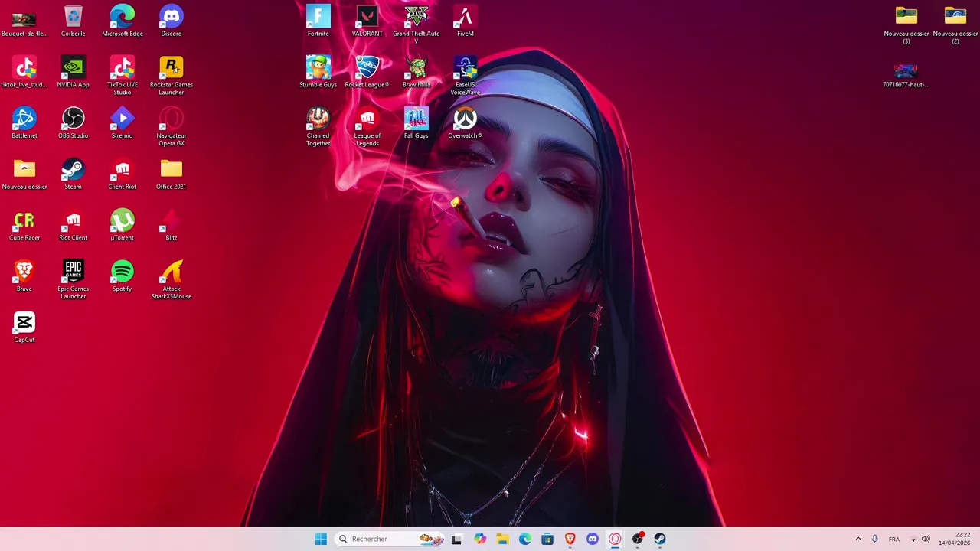
Task: Select the Attack SharkX3Mouse shortcut
Action: click(171, 280)
